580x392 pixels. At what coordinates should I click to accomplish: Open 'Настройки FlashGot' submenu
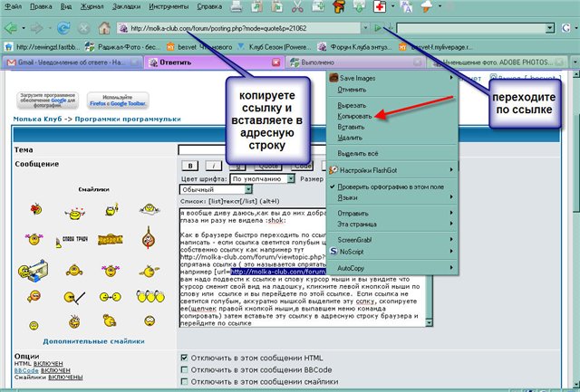click(392, 170)
